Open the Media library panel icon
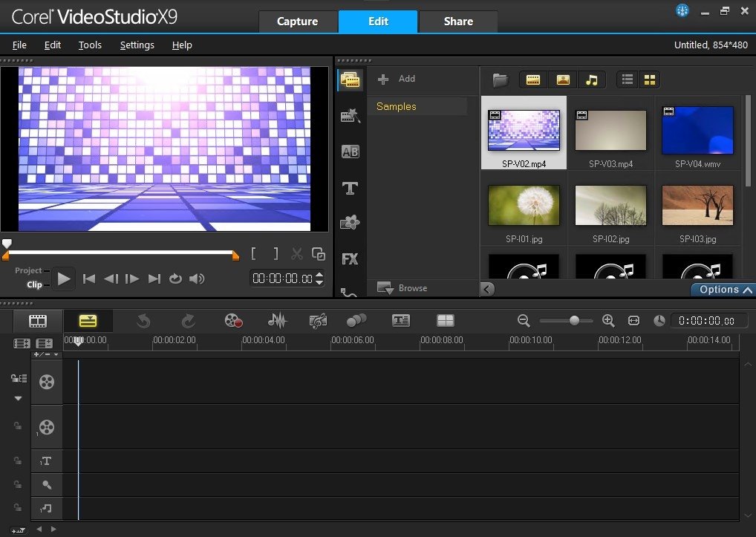 pos(350,79)
